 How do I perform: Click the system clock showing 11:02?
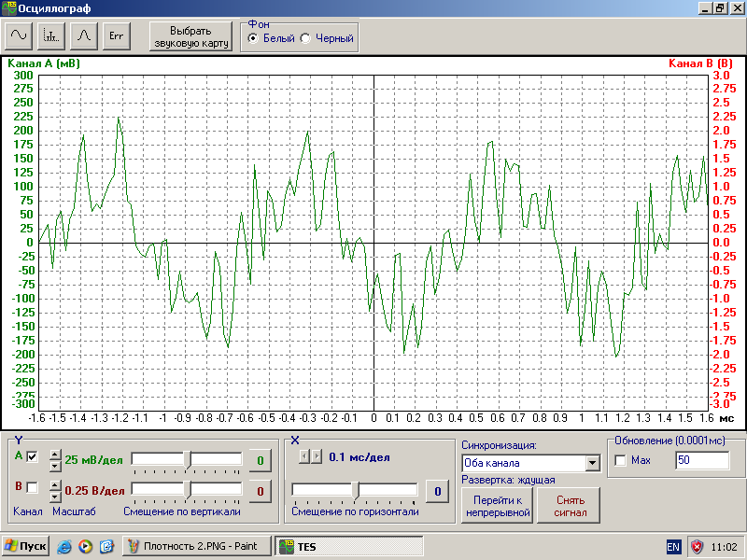[724, 547]
